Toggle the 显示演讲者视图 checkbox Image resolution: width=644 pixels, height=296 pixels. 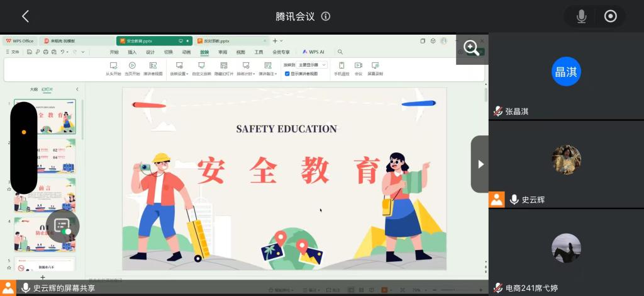[x=287, y=74]
